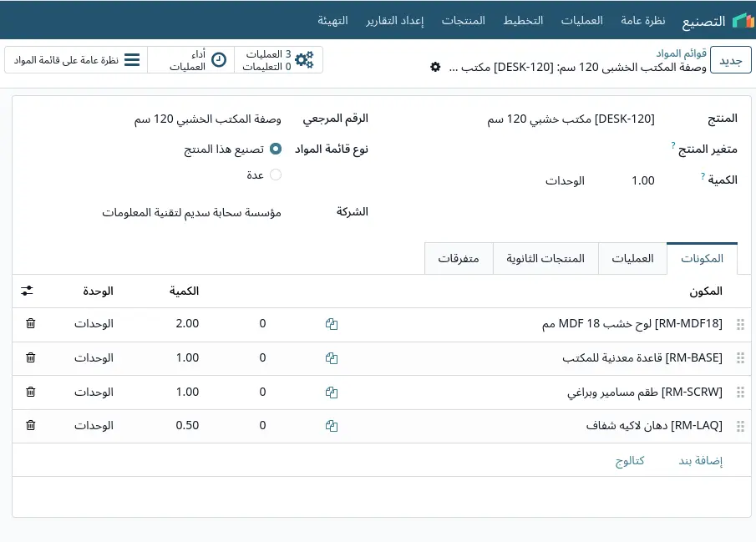
Task: Open Manufacturing app home icon
Action: 743,21
